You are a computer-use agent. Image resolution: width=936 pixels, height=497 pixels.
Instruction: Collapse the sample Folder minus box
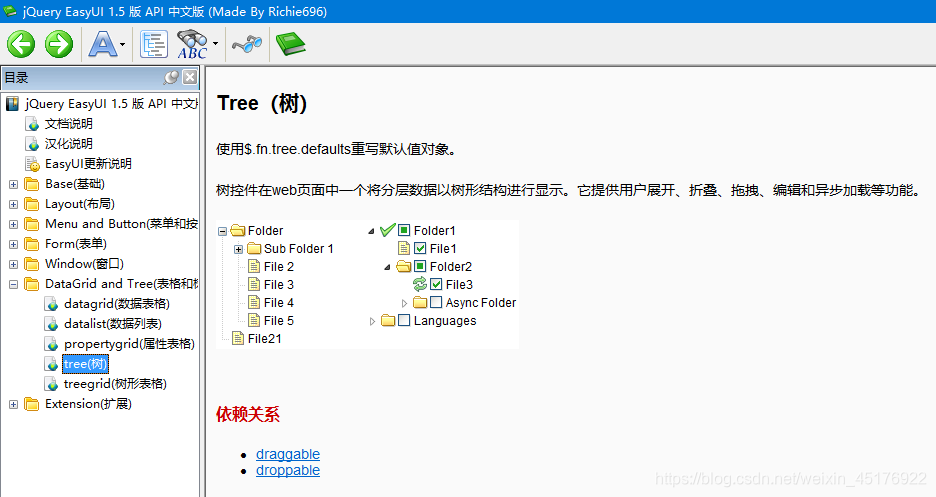pos(222,231)
